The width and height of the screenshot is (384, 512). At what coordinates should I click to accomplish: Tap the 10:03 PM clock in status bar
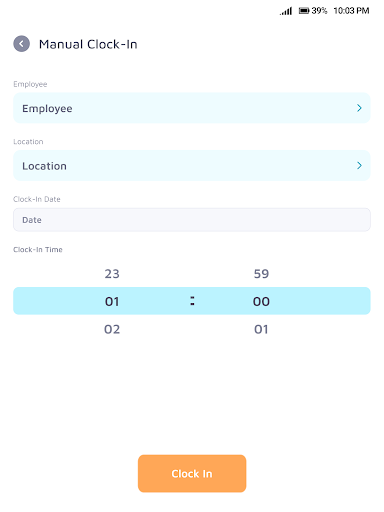(x=351, y=11)
